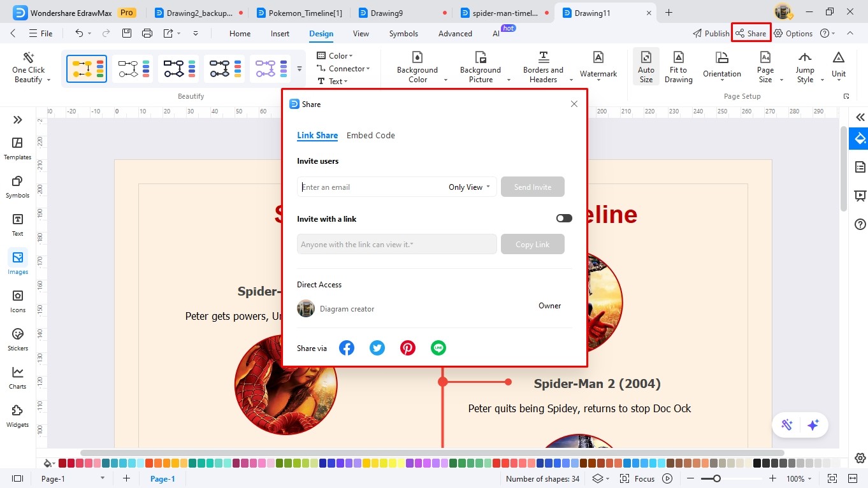Open the One Click Beautify dropdown
868x488 pixels.
31,67
